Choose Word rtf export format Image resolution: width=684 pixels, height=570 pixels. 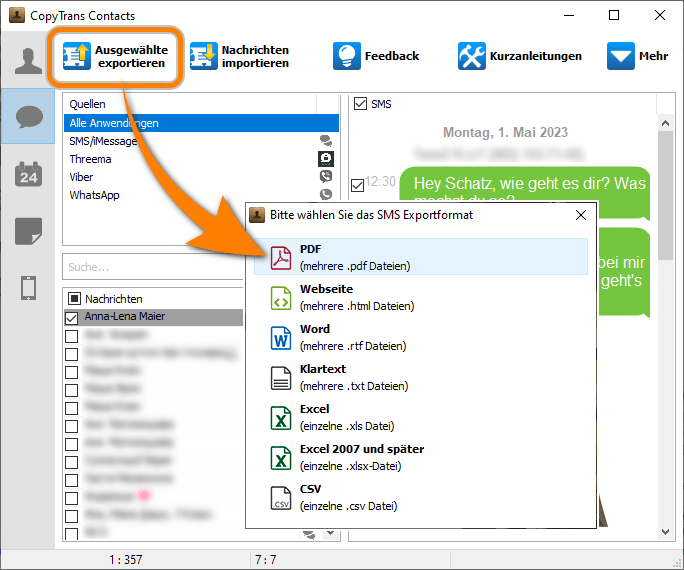tap(421, 337)
